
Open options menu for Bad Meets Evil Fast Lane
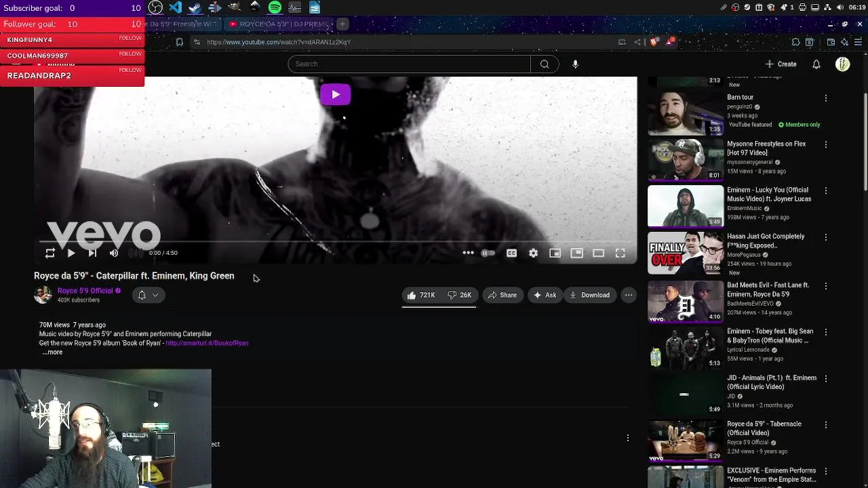pyautogui.click(x=826, y=286)
